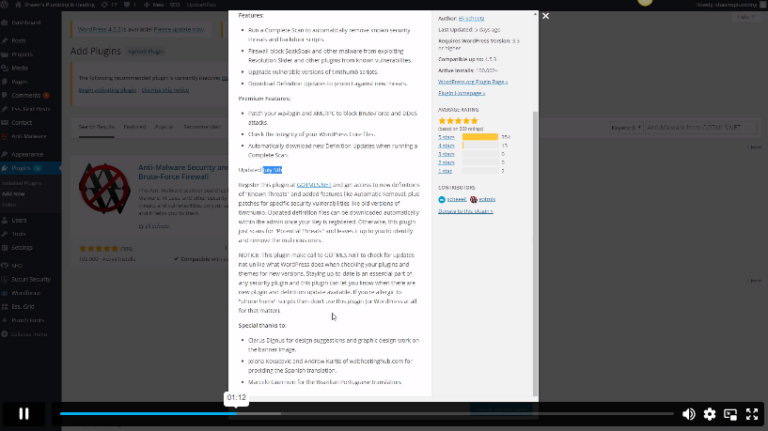The width and height of the screenshot is (768, 431).
Task: Open SEO in WordPress sidebar
Action: click(17, 265)
